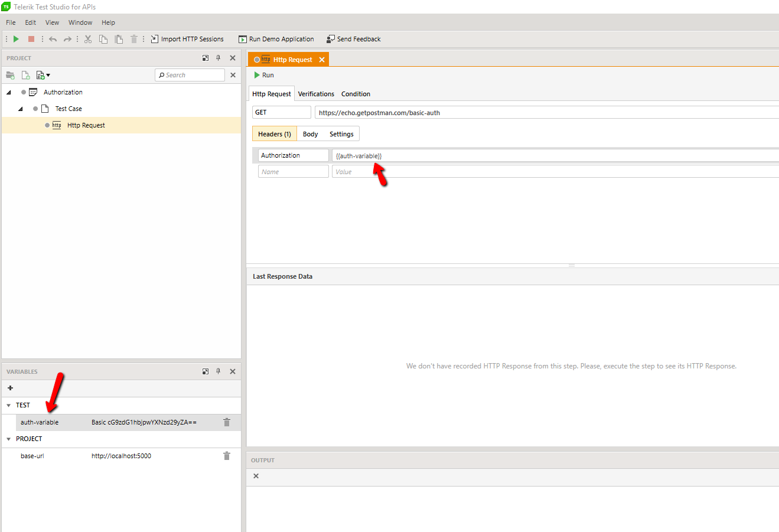Viewport: 779px width, 532px height.
Task: Click the http icon beside Http Request tree item
Action: point(57,125)
